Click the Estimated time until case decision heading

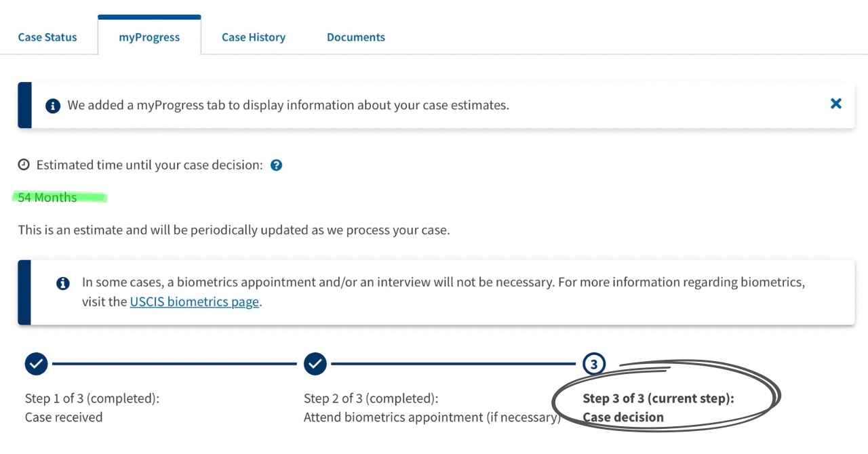(149, 165)
